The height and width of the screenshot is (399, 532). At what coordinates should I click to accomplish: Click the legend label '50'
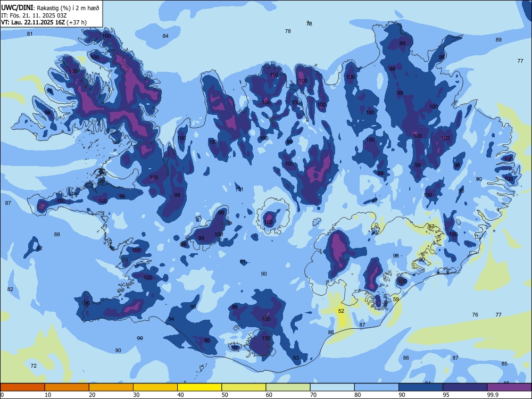coord(225,395)
